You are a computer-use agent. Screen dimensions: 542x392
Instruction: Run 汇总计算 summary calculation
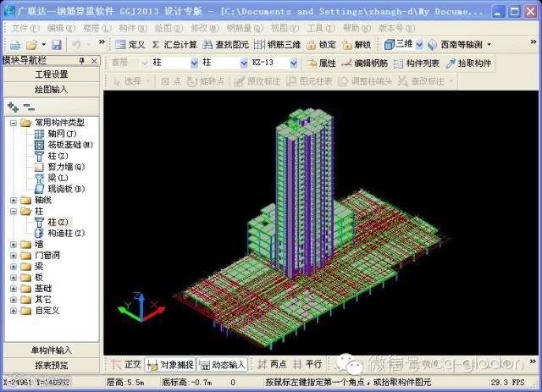[174, 45]
